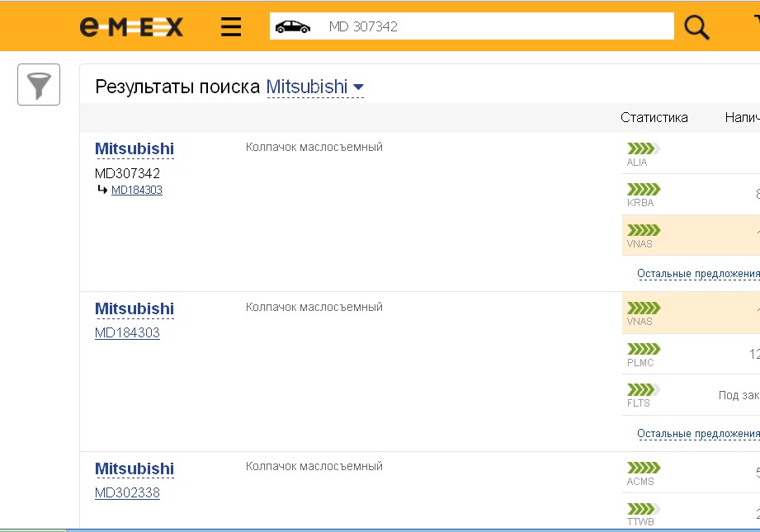Open the MD302338 part number link
Screen dimensions: 760x532
127,493
